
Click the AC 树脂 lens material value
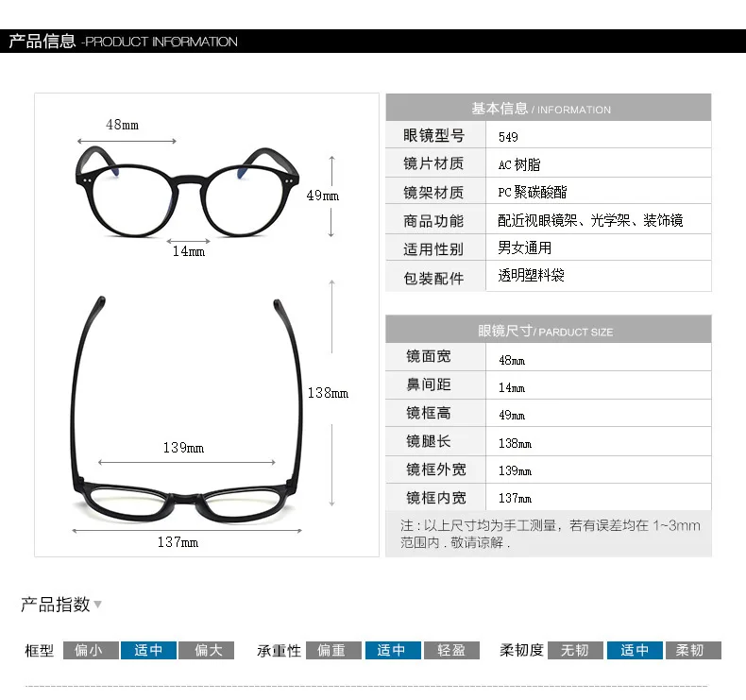point(519,164)
